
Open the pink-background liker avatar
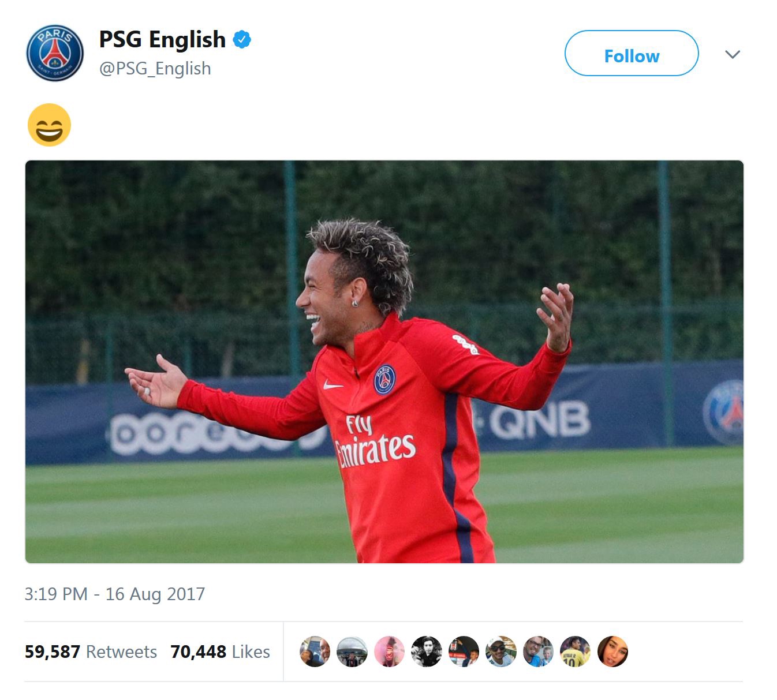pos(390,652)
